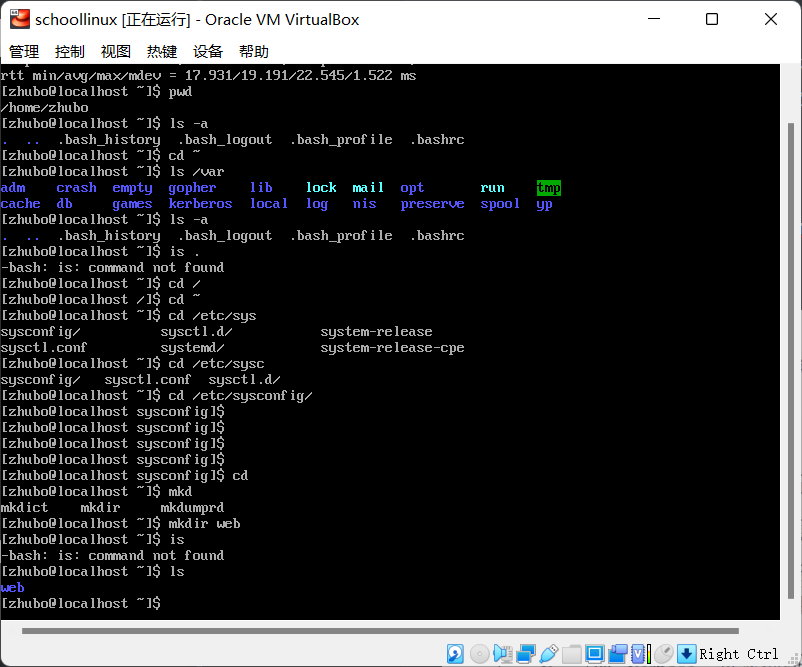Click the vertical scrollbar of the VM view

791,361
